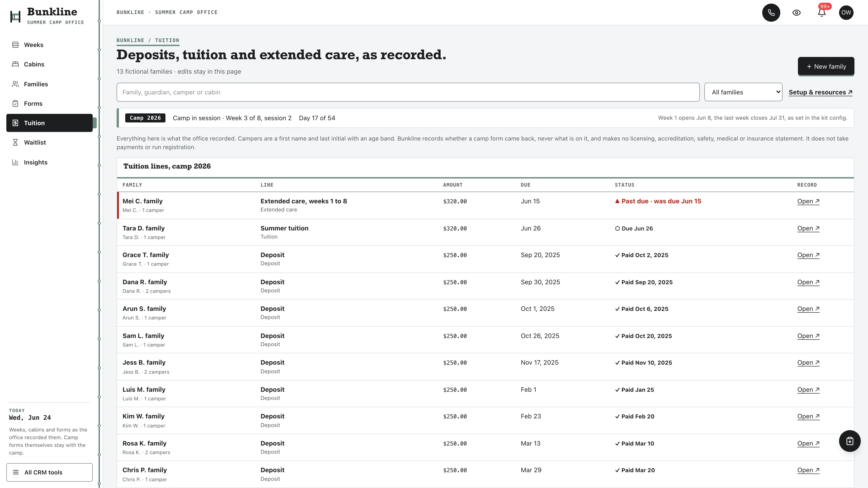
Task: Click the Tuition dollar icon in sidebar
Action: [15, 123]
